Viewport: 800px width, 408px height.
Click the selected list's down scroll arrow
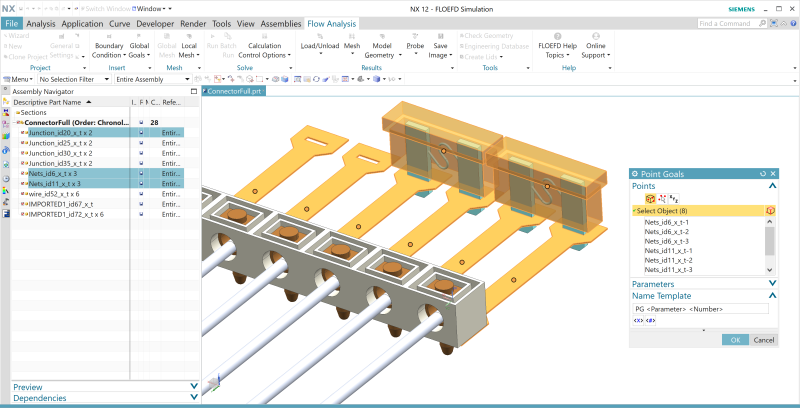[770, 270]
